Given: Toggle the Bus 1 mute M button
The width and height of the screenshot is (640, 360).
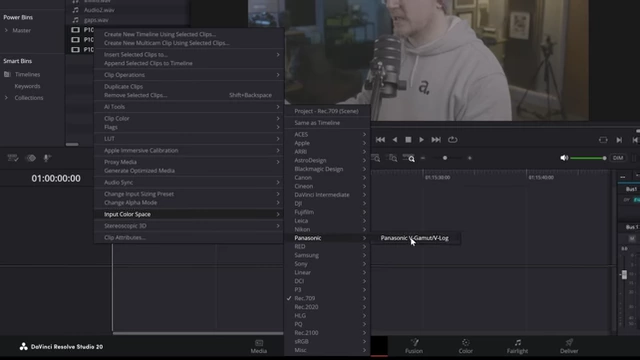Looking at the screenshot, I should (632, 238).
